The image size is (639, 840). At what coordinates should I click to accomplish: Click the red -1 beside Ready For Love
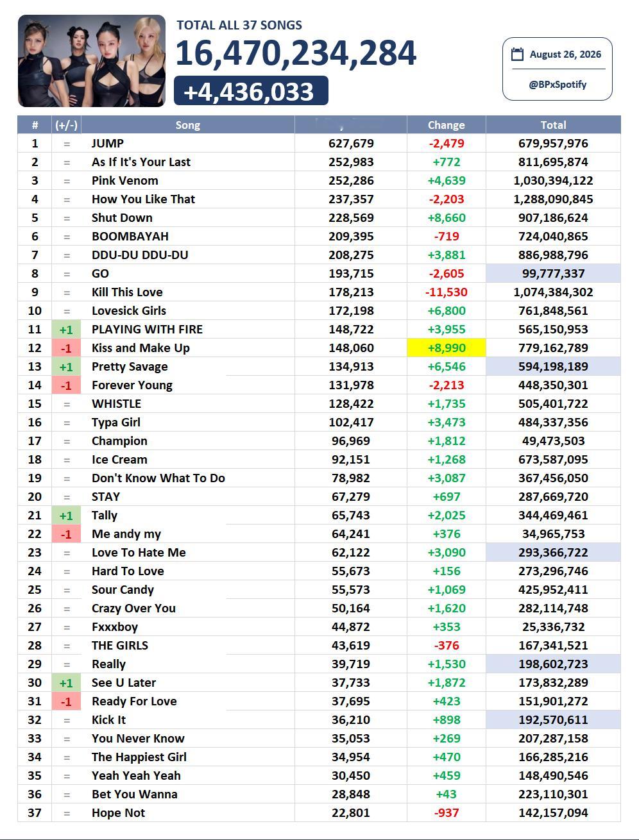(x=66, y=701)
